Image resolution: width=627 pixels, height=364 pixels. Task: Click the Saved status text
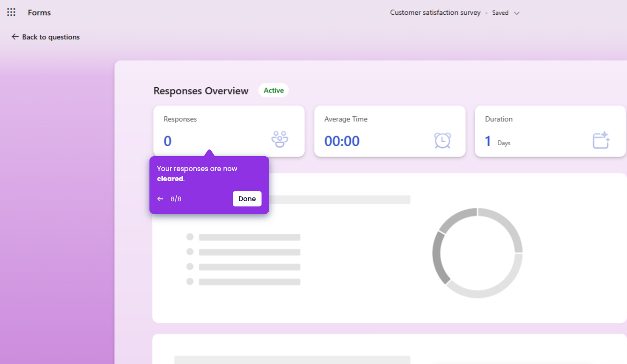tap(500, 13)
